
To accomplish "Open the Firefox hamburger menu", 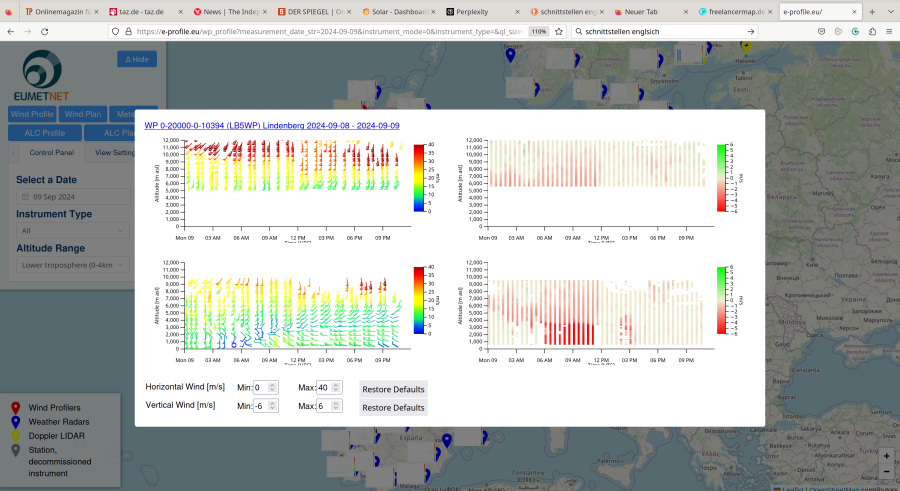I will 887,31.
